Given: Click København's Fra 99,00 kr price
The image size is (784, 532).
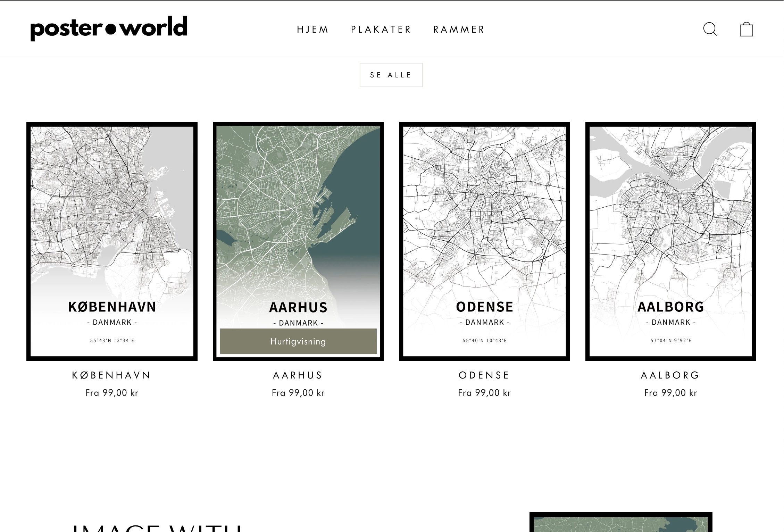Looking at the screenshot, I should pyautogui.click(x=112, y=393).
